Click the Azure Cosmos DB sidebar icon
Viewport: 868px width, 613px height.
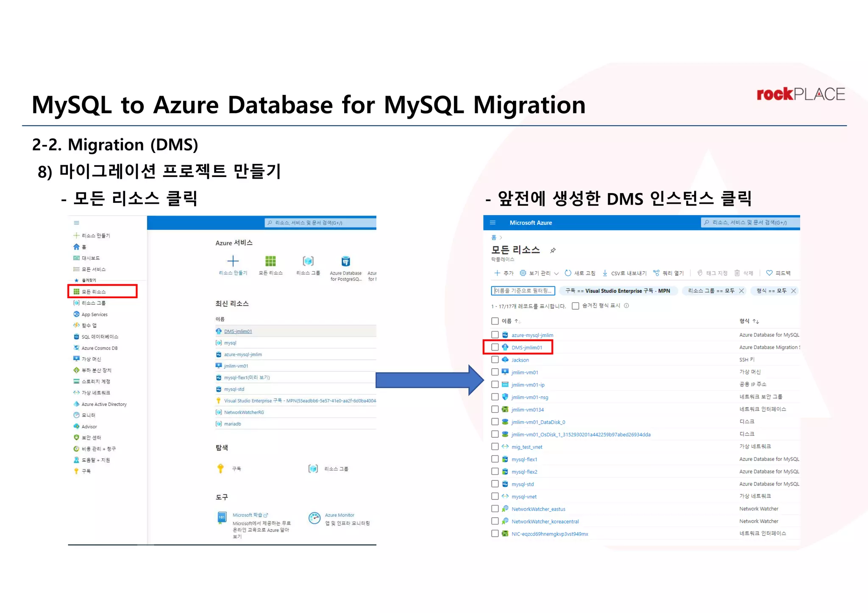[x=76, y=348]
